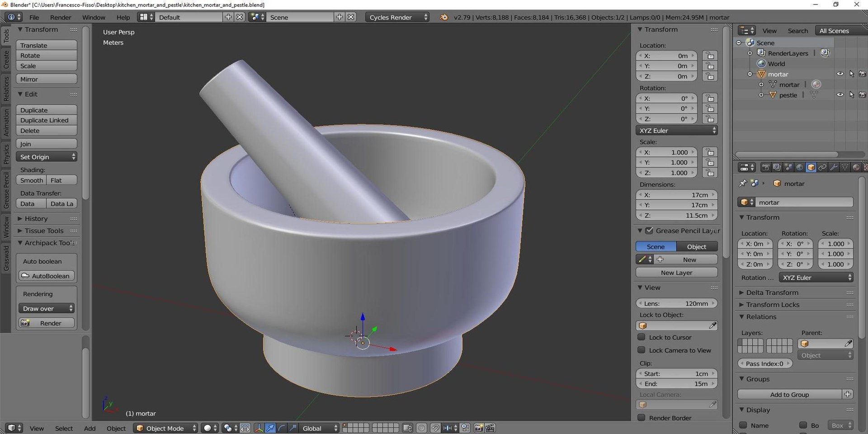Image resolution: width=868 pixels, height=434 pixels.
Task: Open the Object Mode selector
Action: tap(166, 428)
